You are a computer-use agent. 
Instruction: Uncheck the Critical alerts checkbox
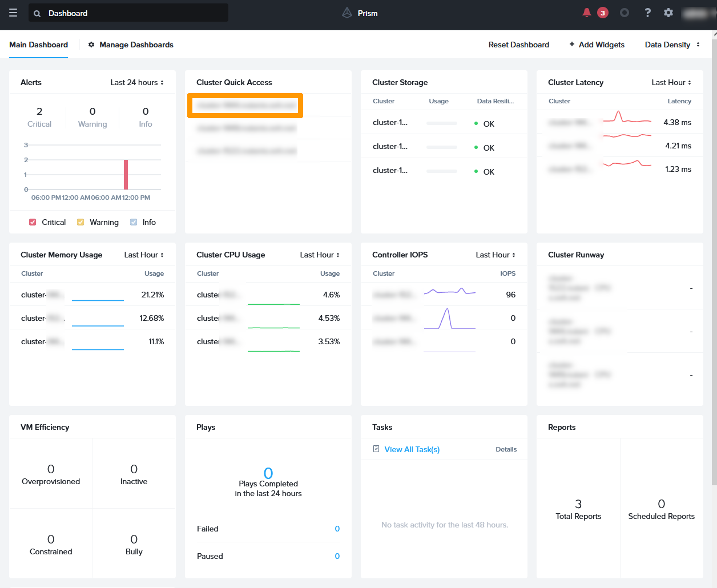(x=33, y=222)
